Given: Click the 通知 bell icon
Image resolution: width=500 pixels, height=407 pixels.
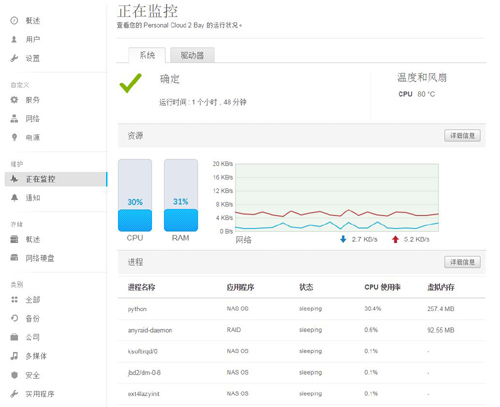Looking at the screenshot, I should pos(14,198).
